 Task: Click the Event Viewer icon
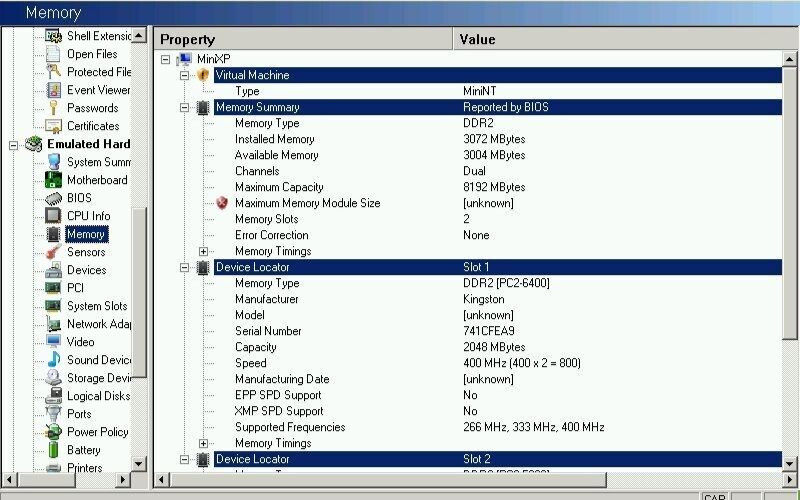pos(53,90)
